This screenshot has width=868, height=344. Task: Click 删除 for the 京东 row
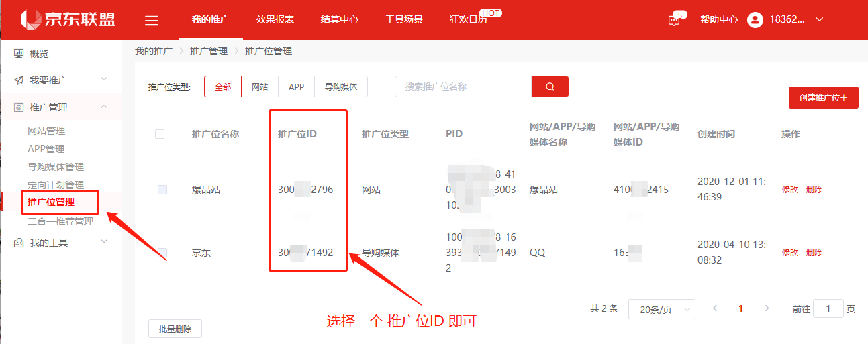pos(814,253)
